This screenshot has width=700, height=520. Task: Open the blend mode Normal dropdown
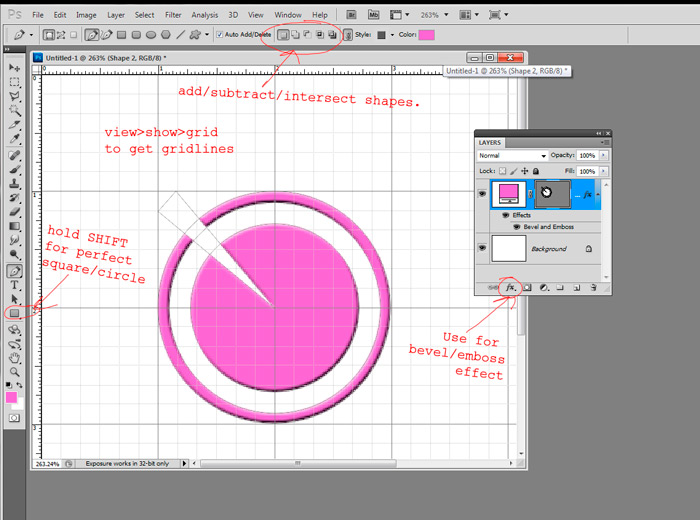click(512, 156)
